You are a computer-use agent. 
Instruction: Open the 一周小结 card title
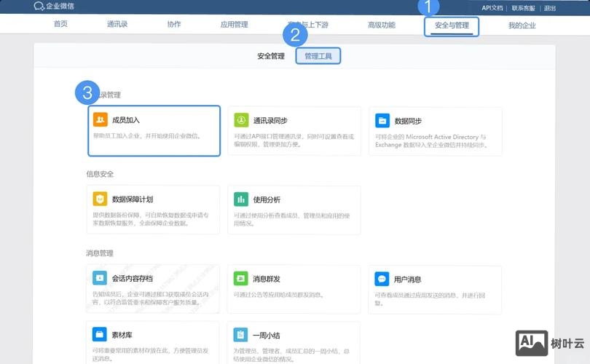[x=266, y=336]
